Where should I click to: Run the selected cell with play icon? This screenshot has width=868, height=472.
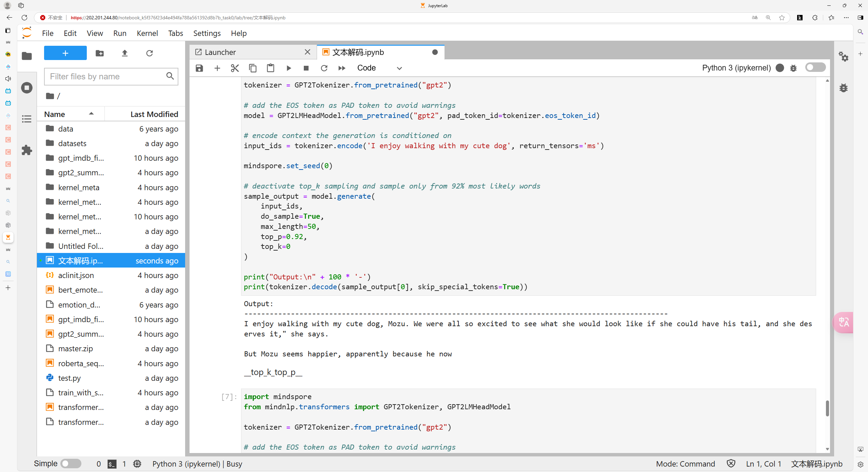point(289,68)
